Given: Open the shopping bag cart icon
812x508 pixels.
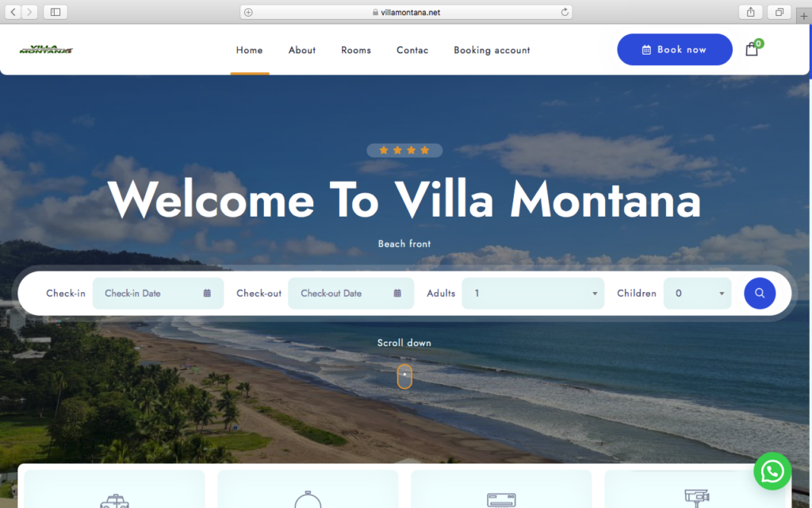Looking at the screenshot, I should point(752,49).
